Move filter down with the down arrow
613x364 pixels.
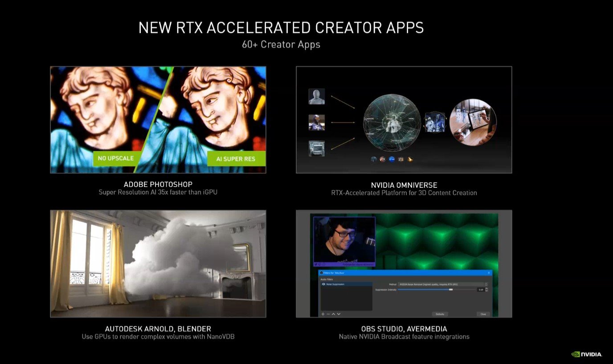click(x=339, y=314)
